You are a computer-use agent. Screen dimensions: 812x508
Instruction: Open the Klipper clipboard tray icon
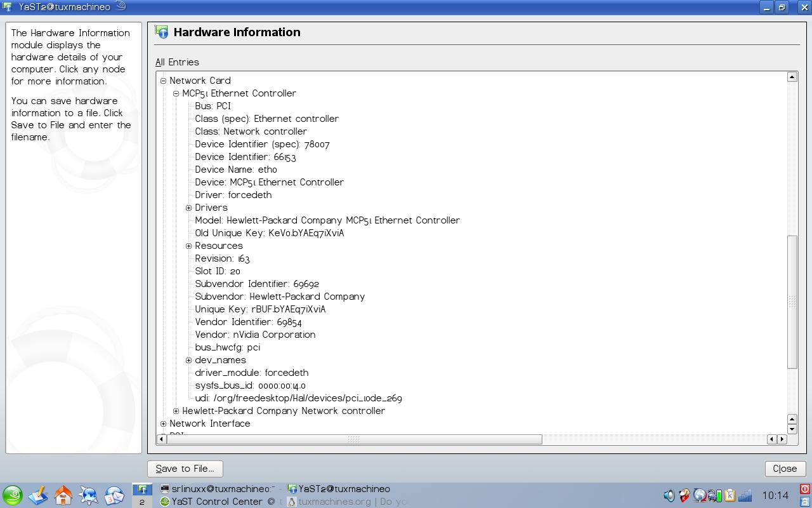tap(730, 495)
